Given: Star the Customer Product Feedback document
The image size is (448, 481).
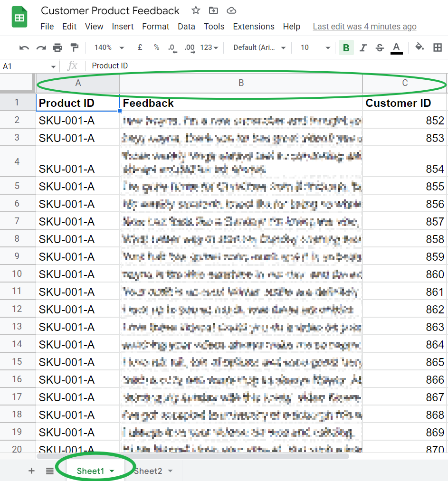Looking at the screenshot, I should coord(195,10).
